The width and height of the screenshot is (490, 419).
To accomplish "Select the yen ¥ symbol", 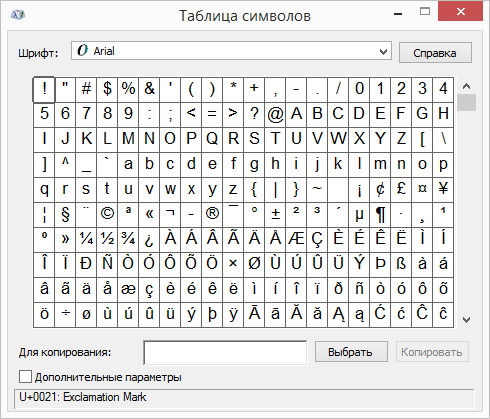I will click(x=443, y=189).
